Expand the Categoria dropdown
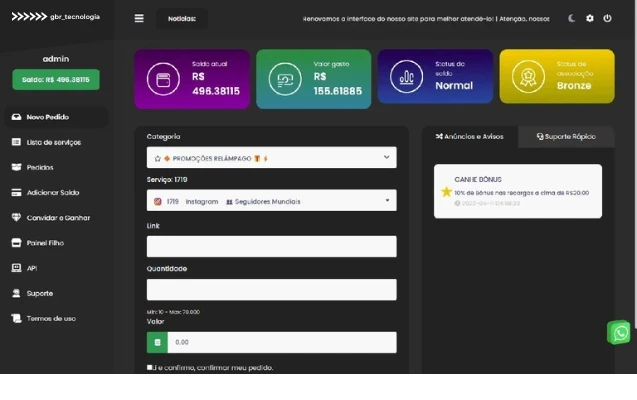Image resolution: width=637 pixels, height=400 pixels. click(271, 158)
